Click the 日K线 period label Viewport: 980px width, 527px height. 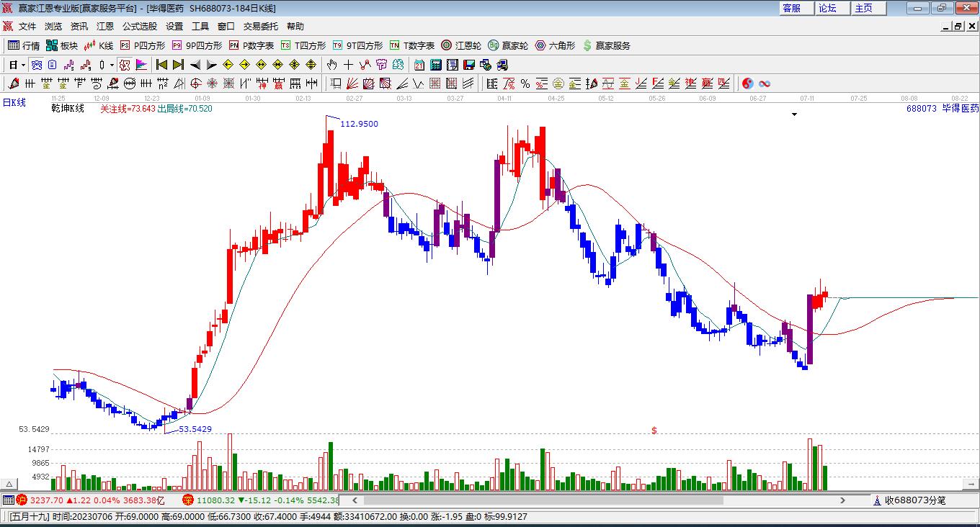[x=14, y=103]
